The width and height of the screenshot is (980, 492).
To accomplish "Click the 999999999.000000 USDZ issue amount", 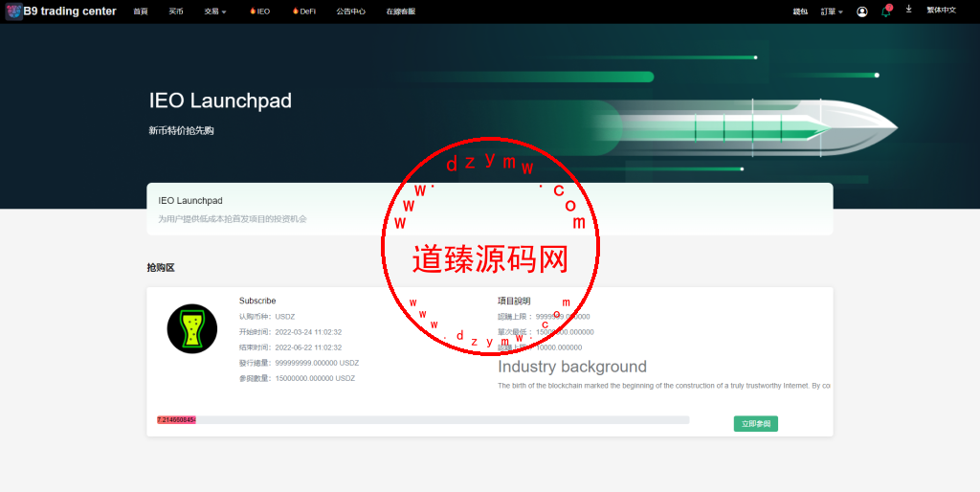I will (x=317, y=363).
